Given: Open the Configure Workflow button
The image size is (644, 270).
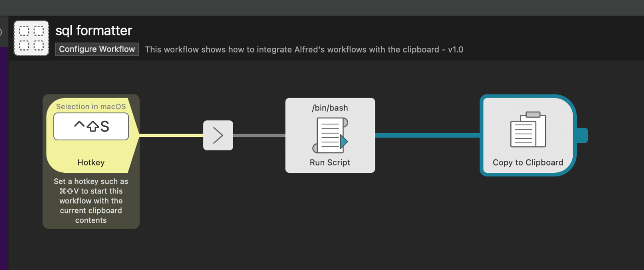Looking at the screenshot, I should point(97,49).
